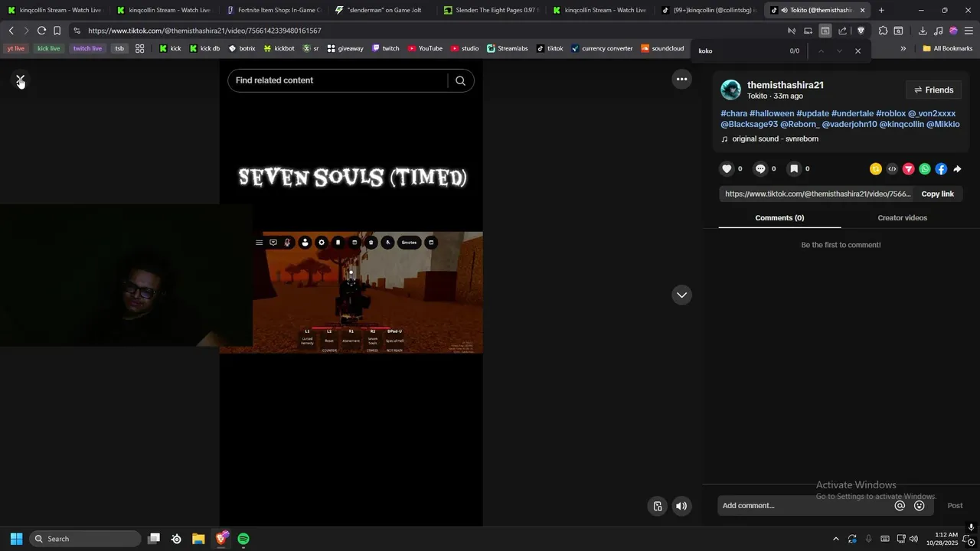
Task: Open the Streamlabs bookmark
Action: pos(508,48)
